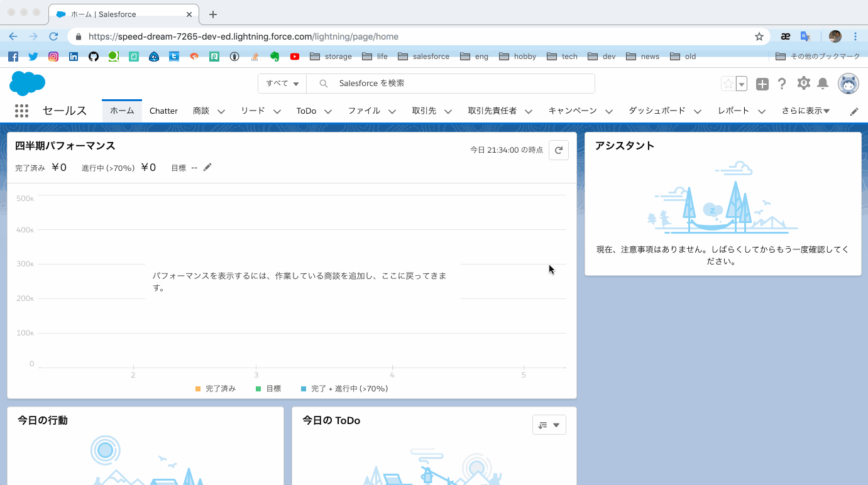Open the App Launcher grid icon
Screen dimensions: 868x485
tap(21, 111)
